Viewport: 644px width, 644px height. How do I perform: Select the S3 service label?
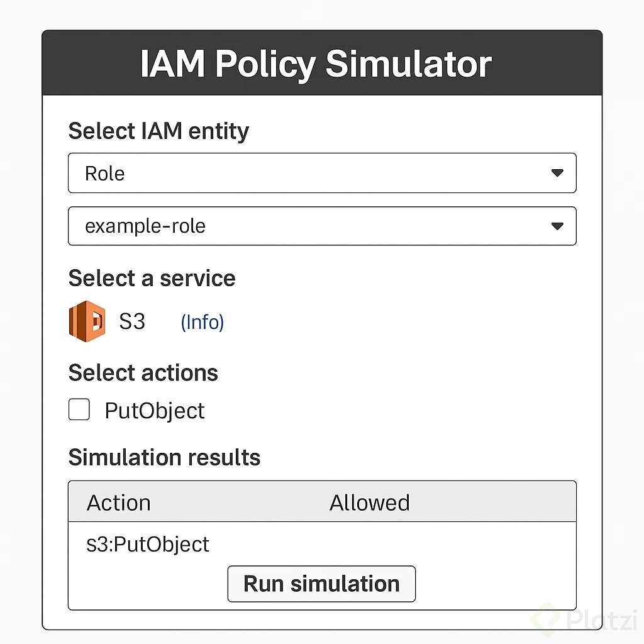pyautogui.click(x=132, y=321)
